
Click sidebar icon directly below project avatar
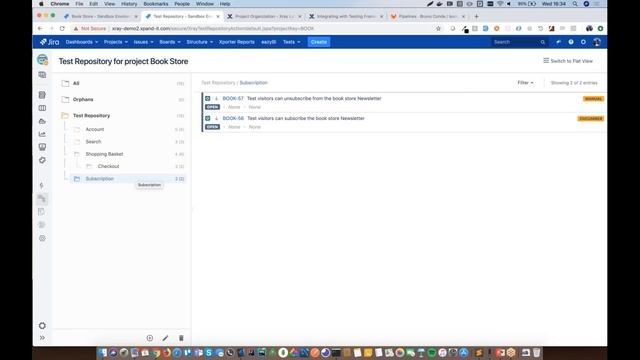click(42, 75)
